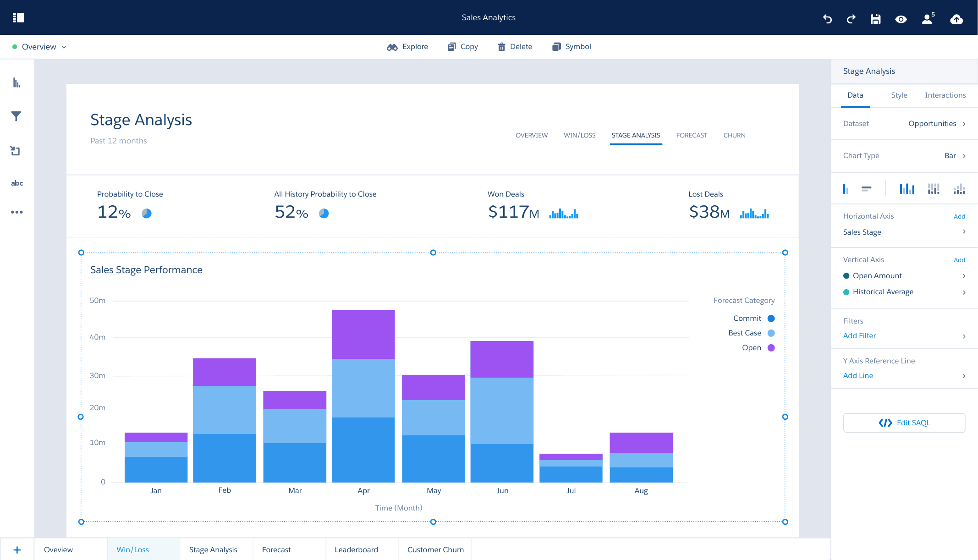Select the abc text widget tool
This screenshot has height=560, width=978.
[17, 183]
